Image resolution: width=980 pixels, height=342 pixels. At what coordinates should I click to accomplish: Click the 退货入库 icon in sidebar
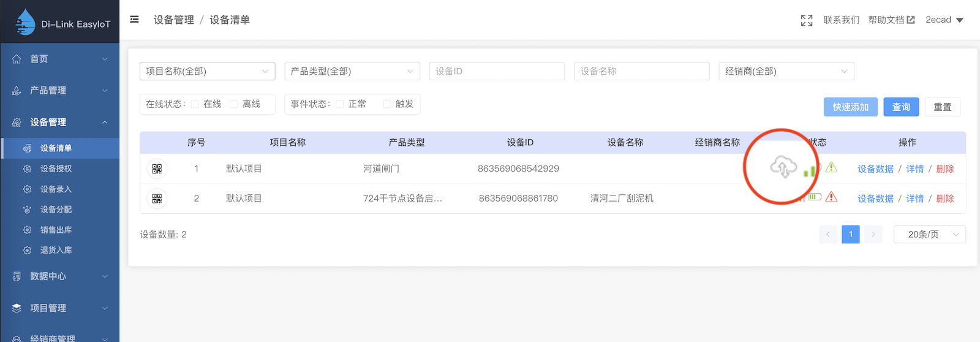[x=27, y=250]
